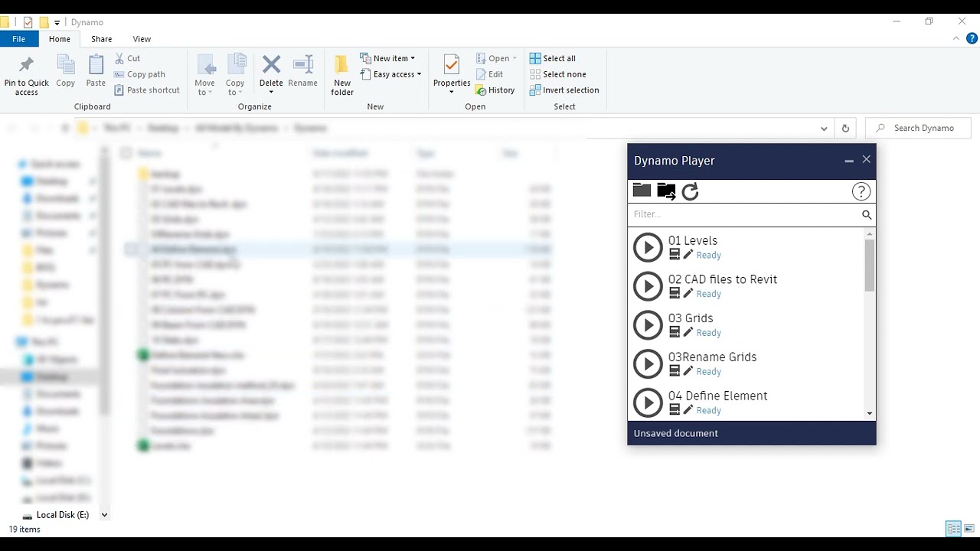Click the Delete X icon
The height and width of the screenshot is (551, 980).
click(271, 65)
